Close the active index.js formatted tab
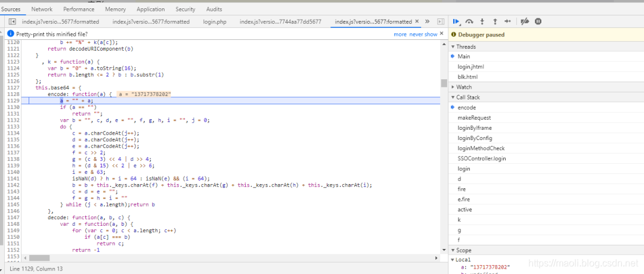644x274 pixels. 417,21
